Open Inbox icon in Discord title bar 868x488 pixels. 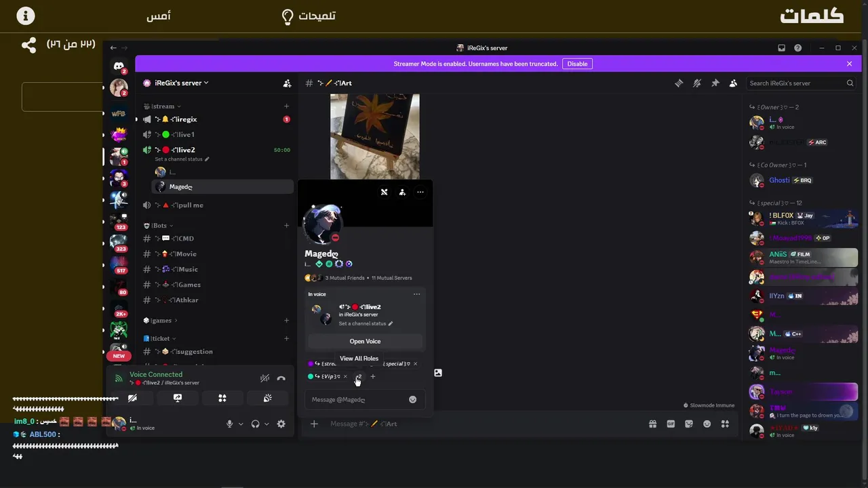coord(781,48)
